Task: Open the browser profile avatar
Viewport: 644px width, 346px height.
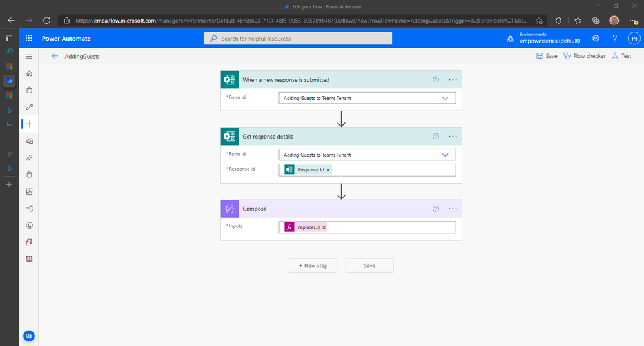Action: (614, 21)
